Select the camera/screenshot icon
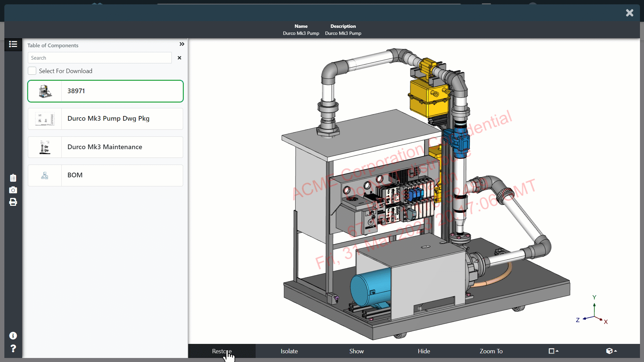Viewport: 644px width, 362px height. [13, 190]
